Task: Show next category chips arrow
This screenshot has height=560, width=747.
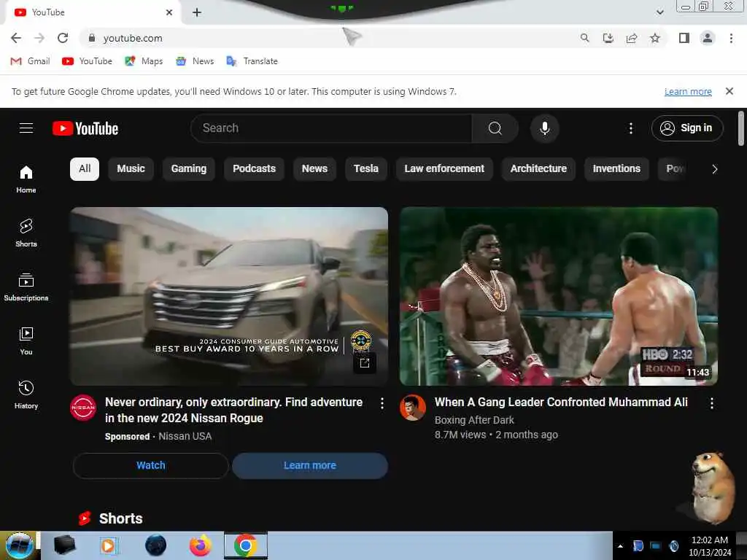Action: tap(714, 169)
